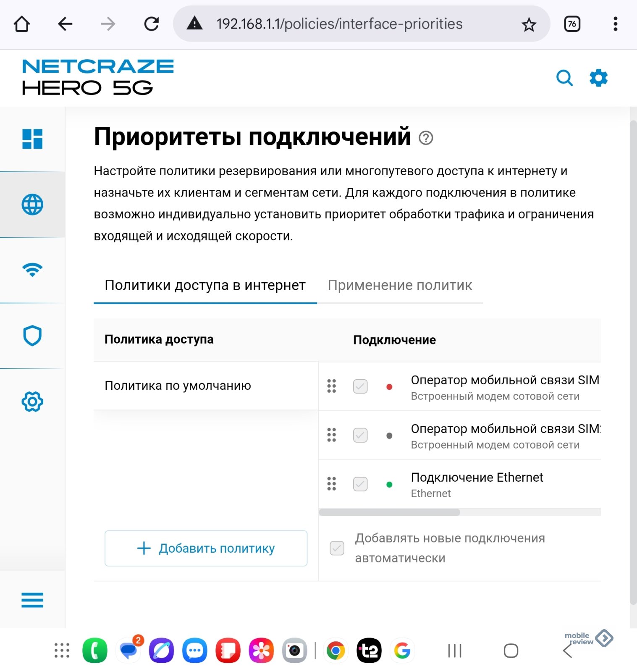Click the horizontal scrollbar under connections list
This screenshot has width=637, height=672.
389,512
